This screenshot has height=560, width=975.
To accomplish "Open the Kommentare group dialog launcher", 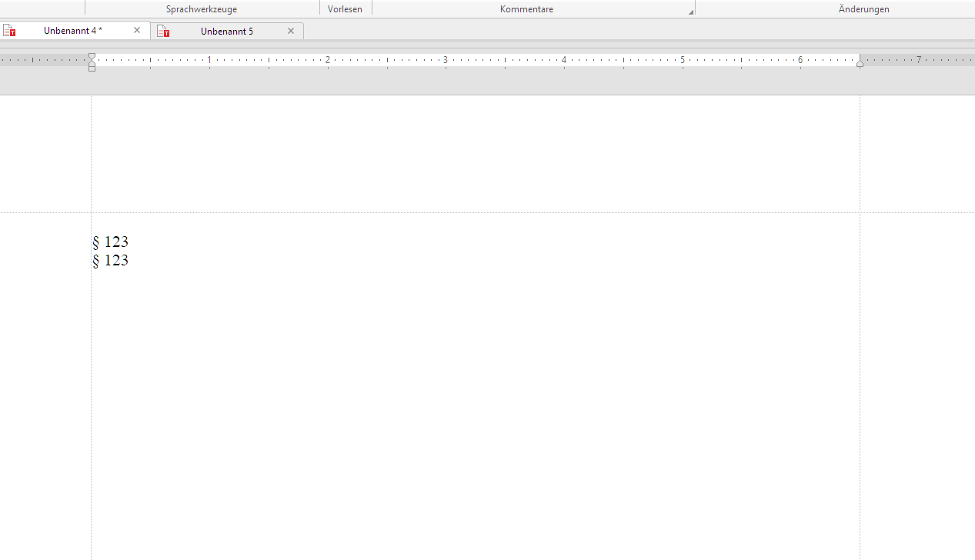I will click(x=691, y=12).
